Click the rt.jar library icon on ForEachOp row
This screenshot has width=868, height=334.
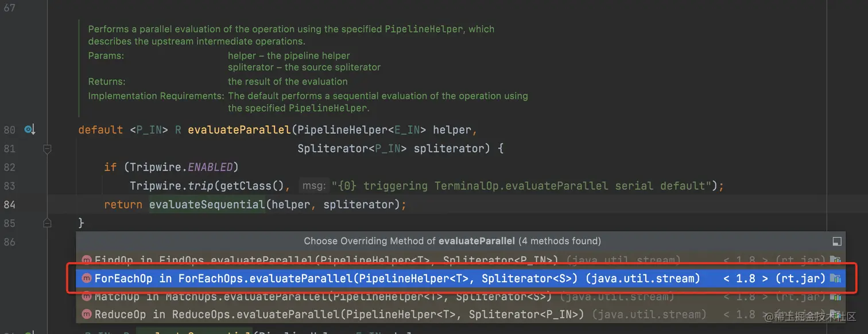pyautogui.click(x=835, y=279)
